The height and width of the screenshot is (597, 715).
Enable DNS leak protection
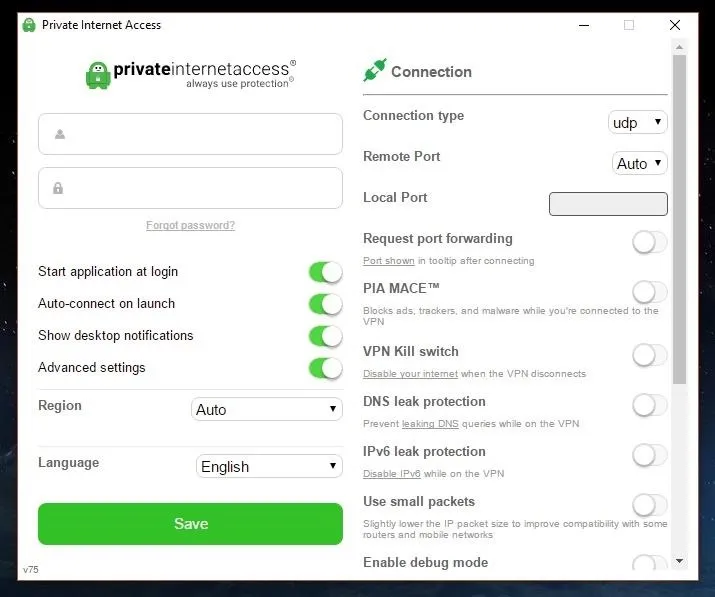coord(650,405)
